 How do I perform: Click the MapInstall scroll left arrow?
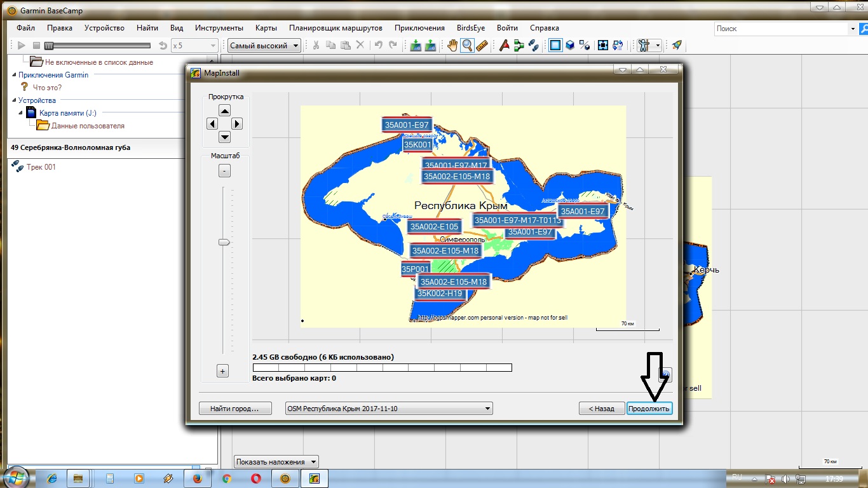[212, 124]
